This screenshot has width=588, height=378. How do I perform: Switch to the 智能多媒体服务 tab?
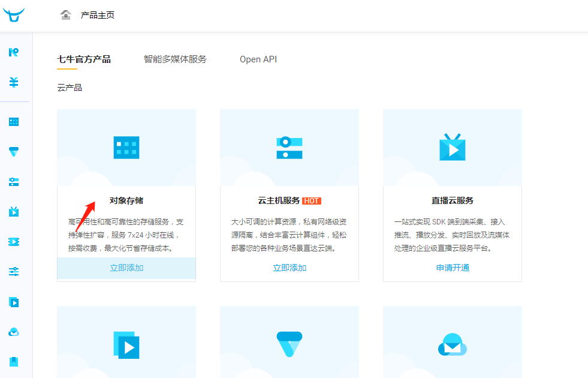[x=175, y=59]
